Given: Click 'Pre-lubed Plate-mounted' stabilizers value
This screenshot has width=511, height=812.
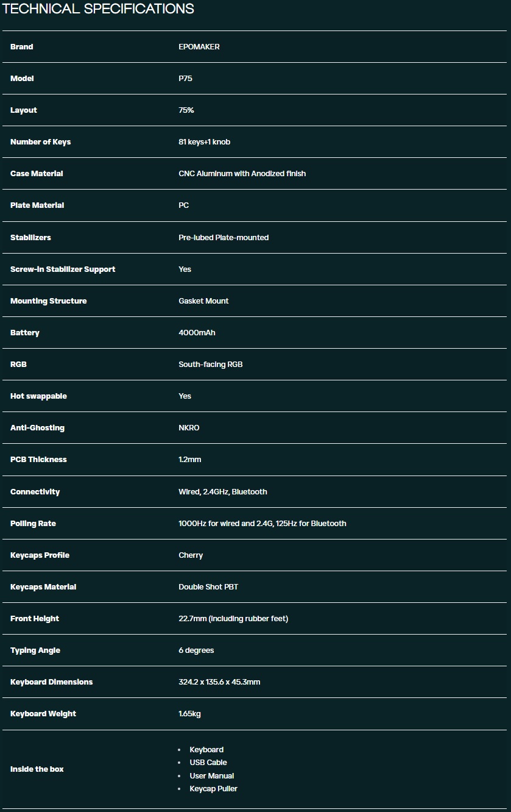Looking at the screenshot, I should [x=224, y=237].
